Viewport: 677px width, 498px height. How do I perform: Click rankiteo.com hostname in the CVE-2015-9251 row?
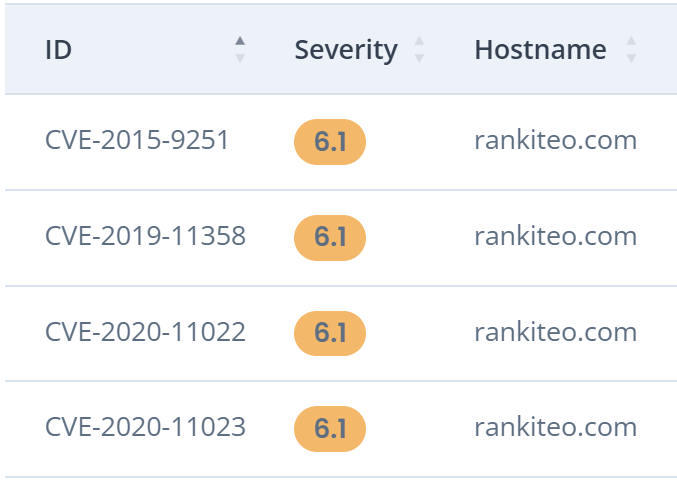(555, 141)
